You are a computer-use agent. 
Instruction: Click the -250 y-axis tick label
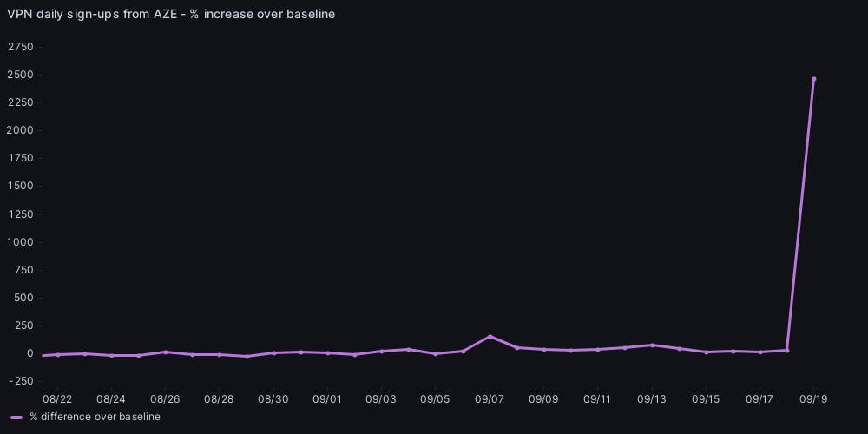click(x=20, y=381)
